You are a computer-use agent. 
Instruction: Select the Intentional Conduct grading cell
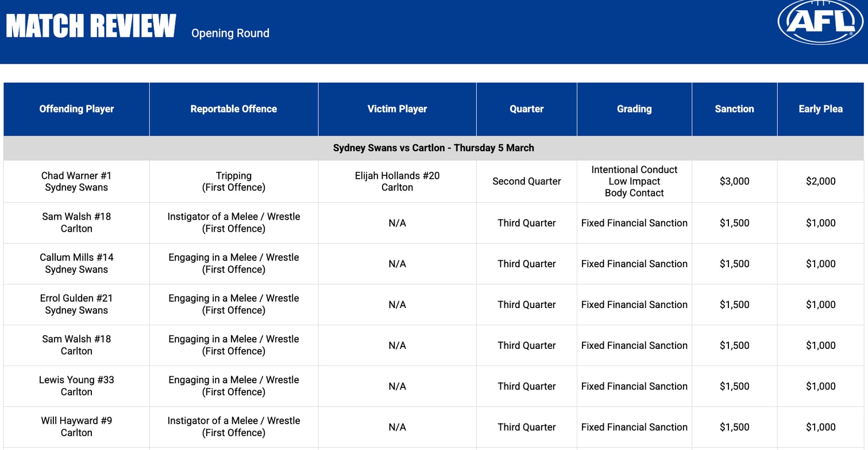pyautogui.click(x=634, y=182)
